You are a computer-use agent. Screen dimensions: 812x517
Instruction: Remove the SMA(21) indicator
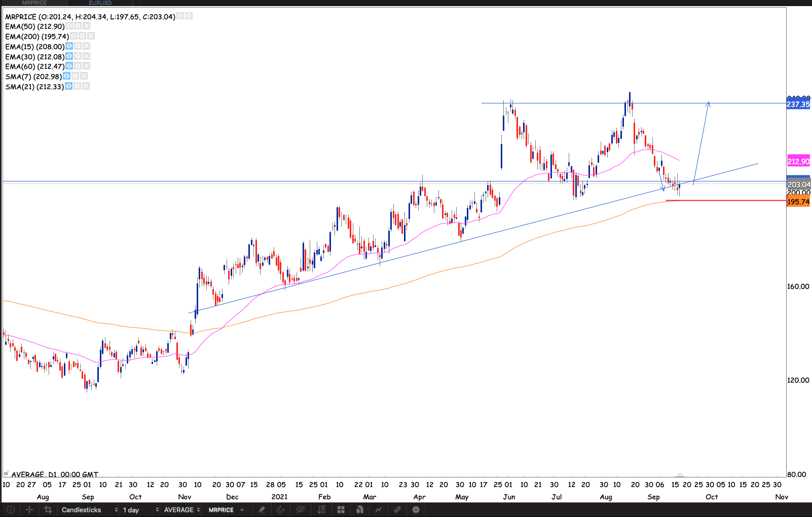(86, 87)
